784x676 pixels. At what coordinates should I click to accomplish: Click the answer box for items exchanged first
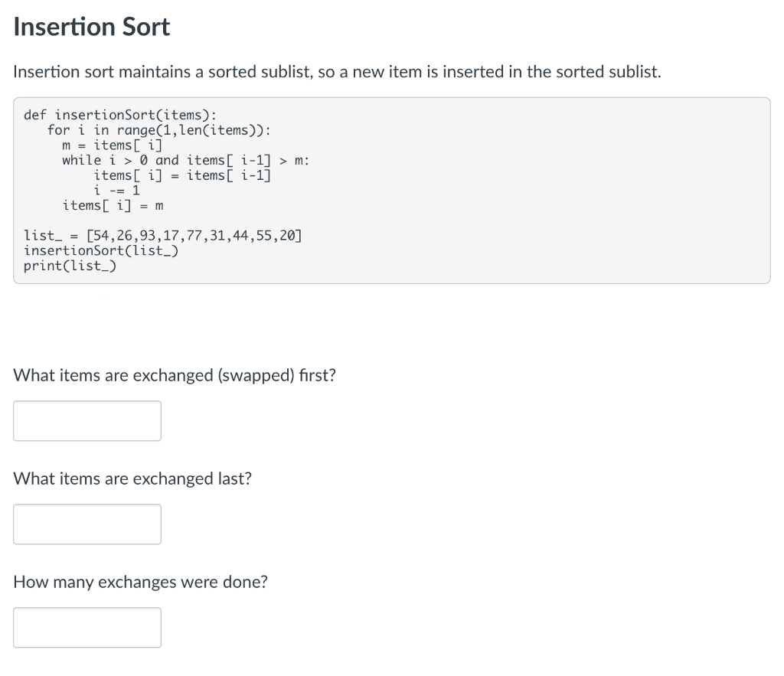coord(87,420)
